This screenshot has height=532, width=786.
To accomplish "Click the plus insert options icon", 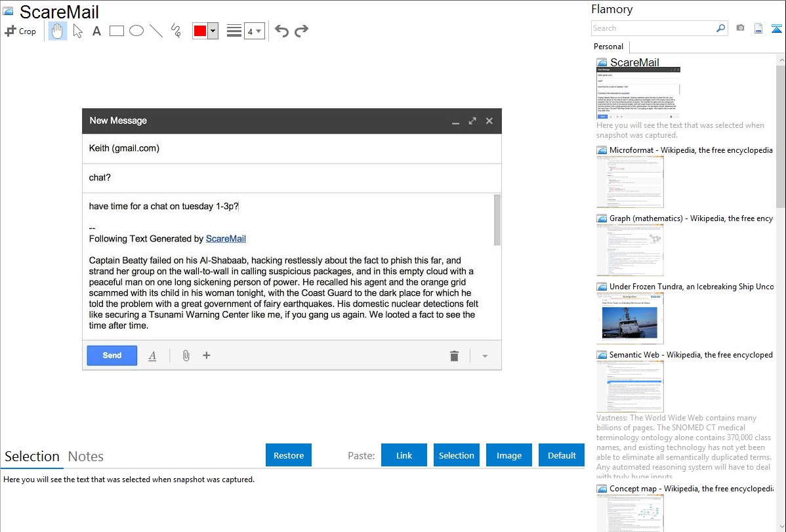I will 207,356.
